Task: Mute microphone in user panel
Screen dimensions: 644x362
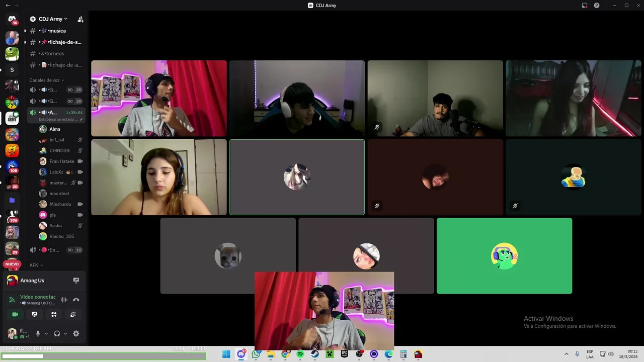Action: pos(38,333)
